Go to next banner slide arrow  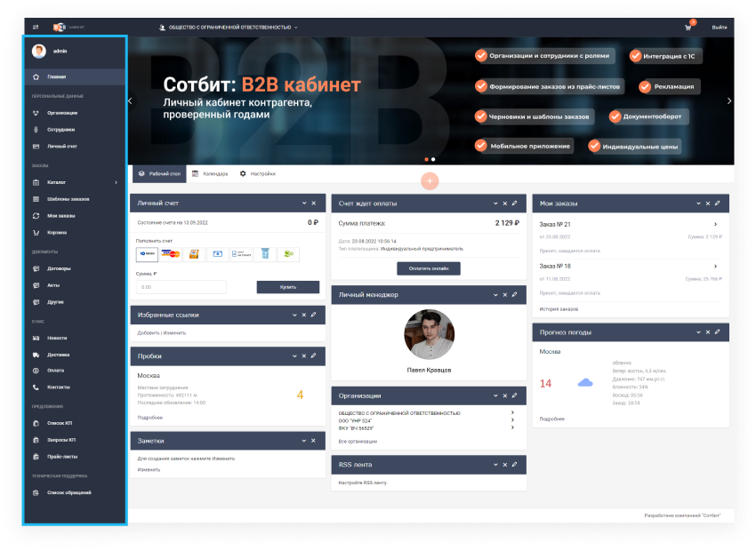[x=729, y=100]
